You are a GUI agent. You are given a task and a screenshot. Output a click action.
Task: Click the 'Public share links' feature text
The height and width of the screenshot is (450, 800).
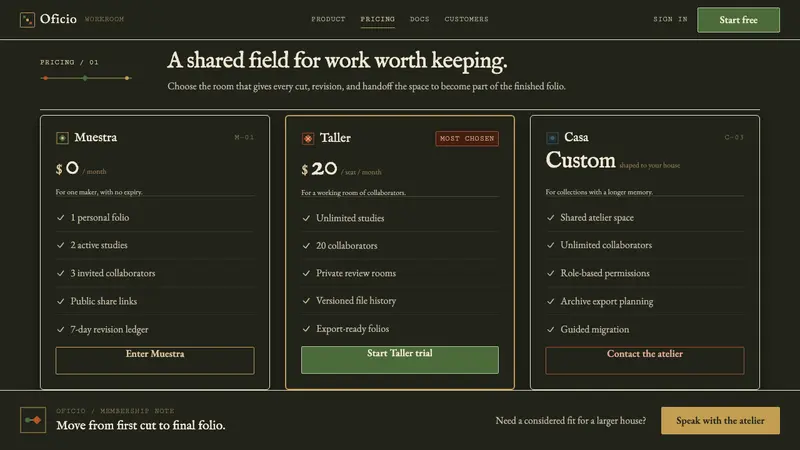tap(104, 302)
